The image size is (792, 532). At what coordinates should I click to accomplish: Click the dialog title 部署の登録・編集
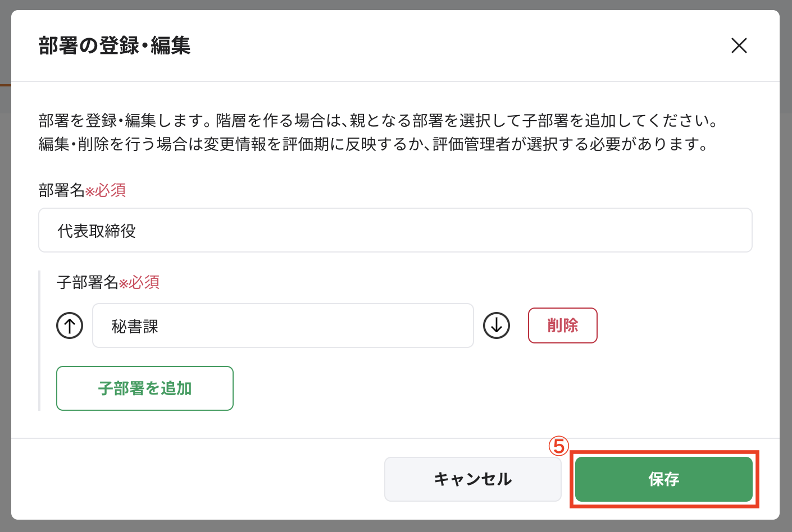point(115,45)
